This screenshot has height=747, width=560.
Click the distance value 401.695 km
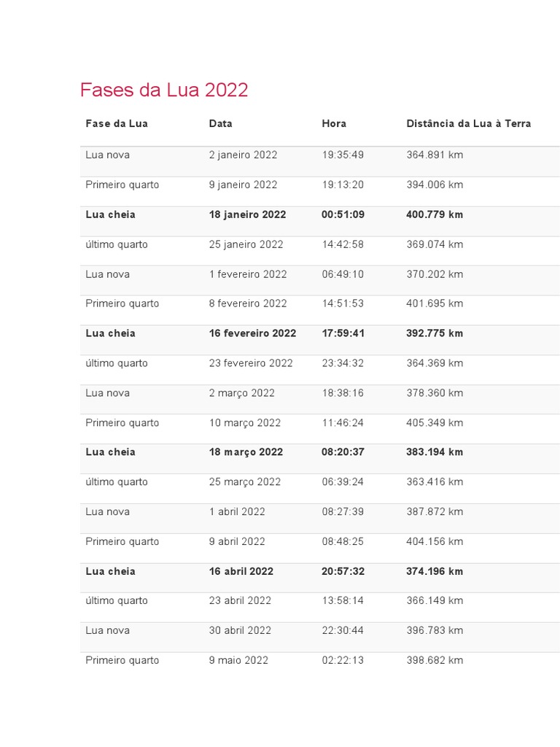point(435,304)
